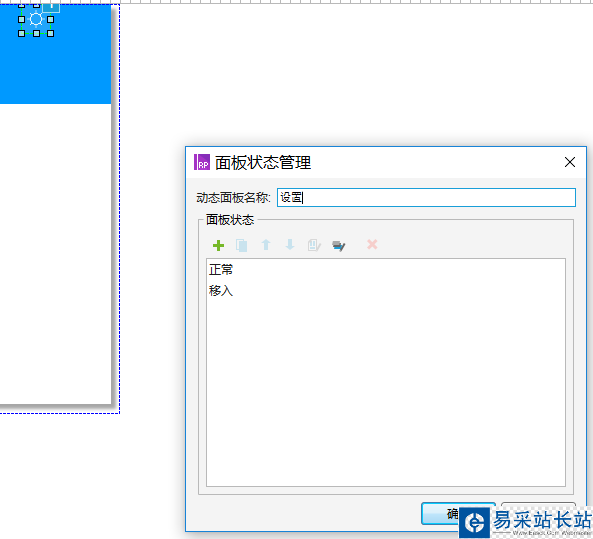The width and height of the screenshot is (593, 539).
Task: Select the gear widget on blue canvas
Action: [36, 19]
